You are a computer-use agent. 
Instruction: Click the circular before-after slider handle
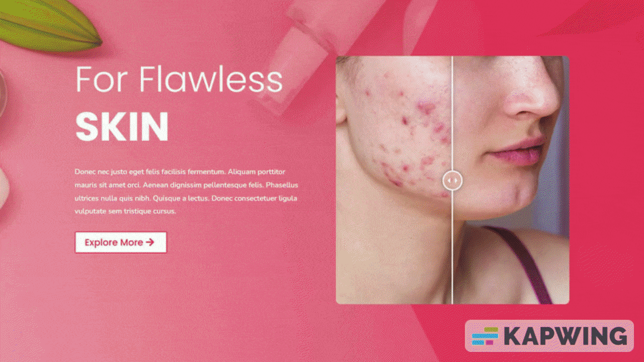452,180
